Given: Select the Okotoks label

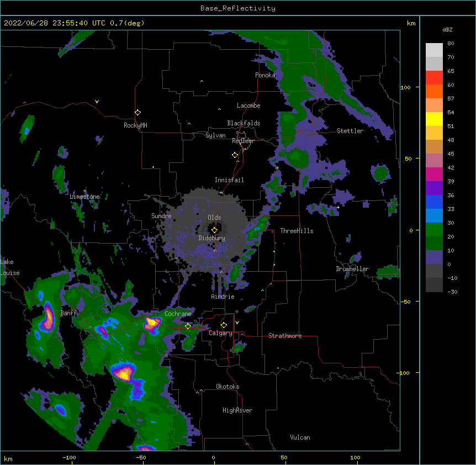Looking at the screenshot, I should coord(228,387).
